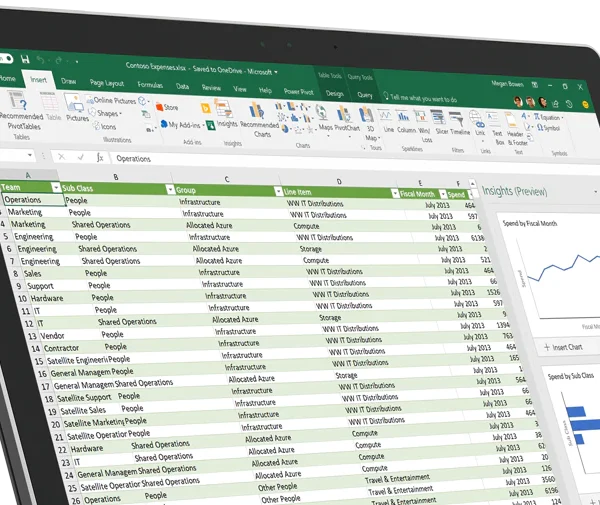Open Recommended PivotTables
Screen dimensions: 600x505
(19, 110)
